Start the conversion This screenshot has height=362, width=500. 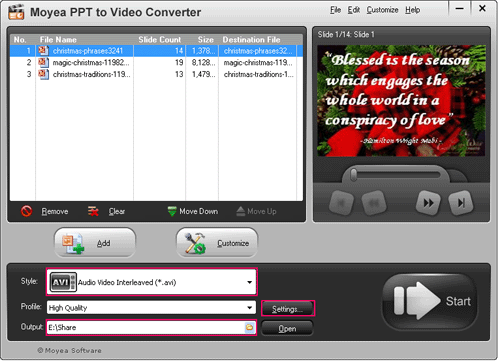(430, 301)
